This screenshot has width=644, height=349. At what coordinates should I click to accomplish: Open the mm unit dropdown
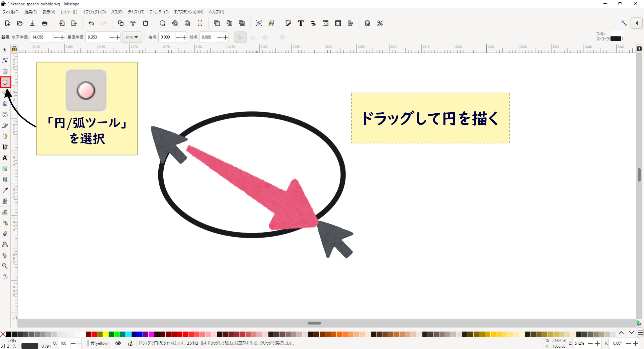pyautogui.click(x=132, y=37)
